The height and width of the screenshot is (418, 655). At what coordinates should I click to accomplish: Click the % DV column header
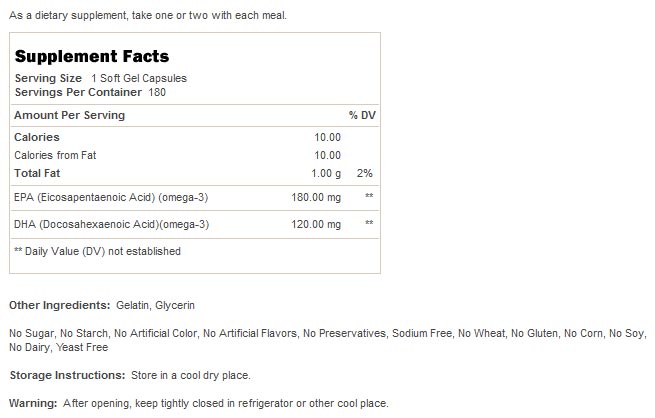pos(361,115)
